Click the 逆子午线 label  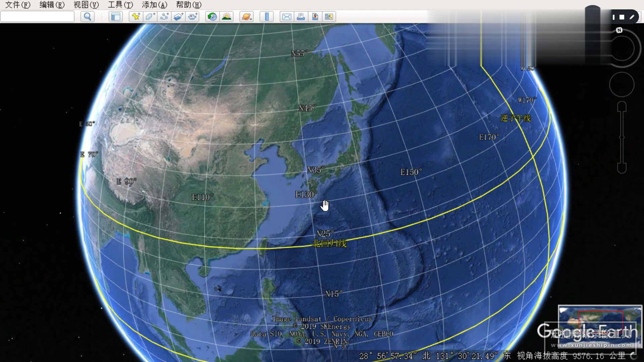516,118
